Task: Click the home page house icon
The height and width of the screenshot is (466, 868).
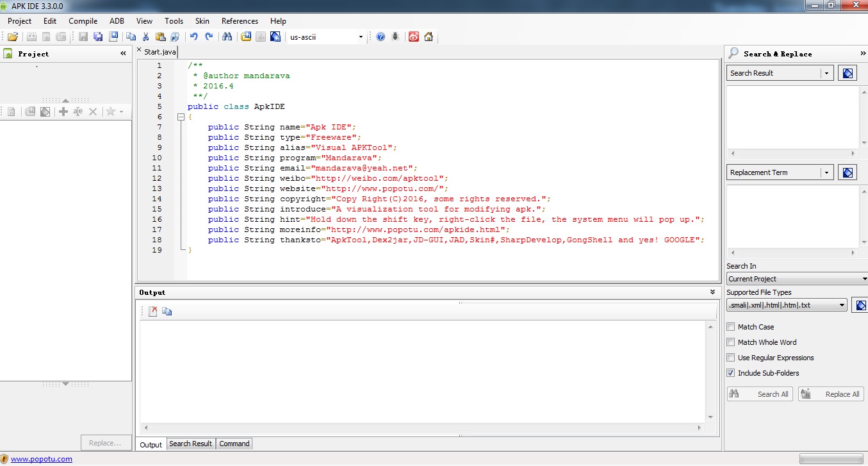Action: (429, 37)
